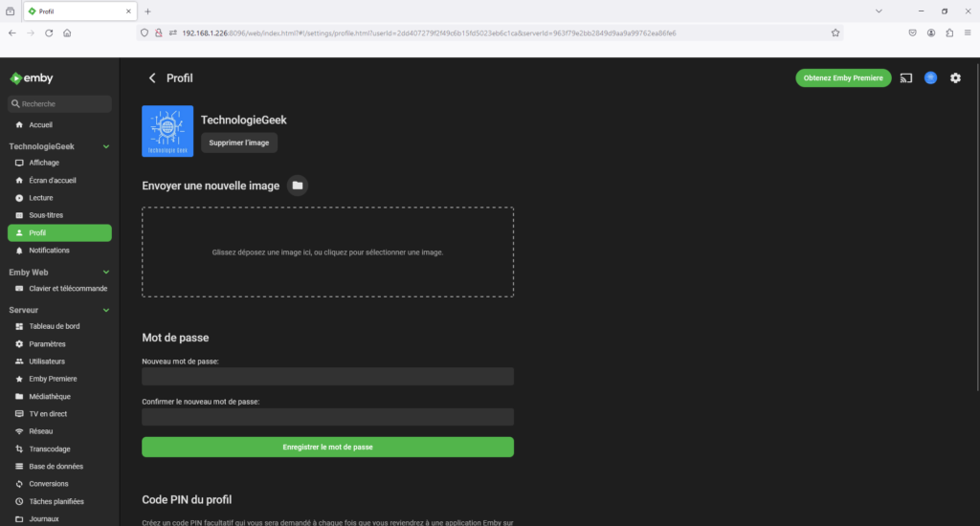Click the TechnologieGeek profile picture thumbnail
The image size is (980, 526).
pyautogui.click(x=167, y=131)
